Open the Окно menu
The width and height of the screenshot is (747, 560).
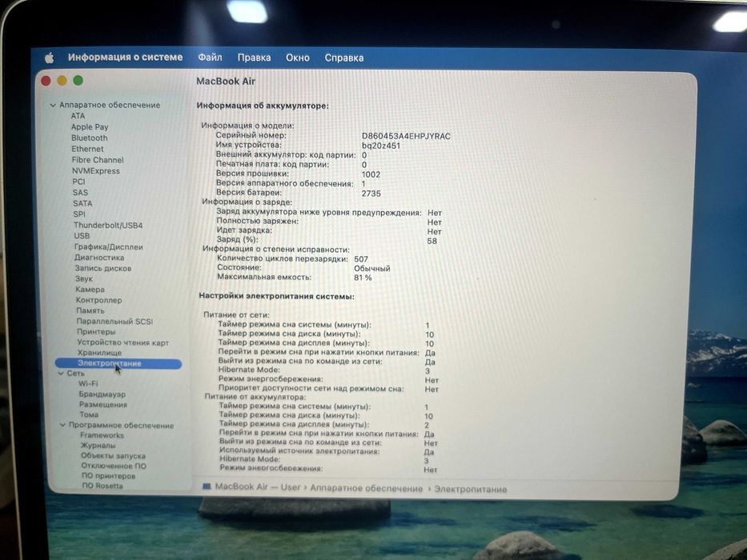(298, 58)
